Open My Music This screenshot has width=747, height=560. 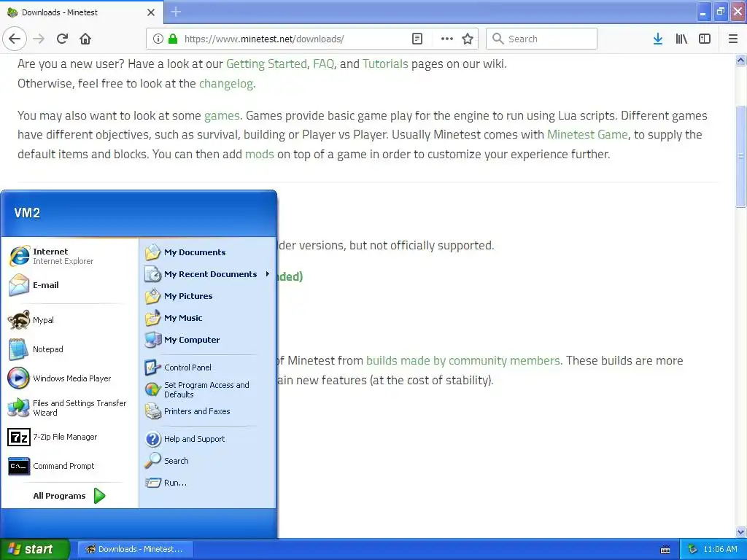[208, 318]
